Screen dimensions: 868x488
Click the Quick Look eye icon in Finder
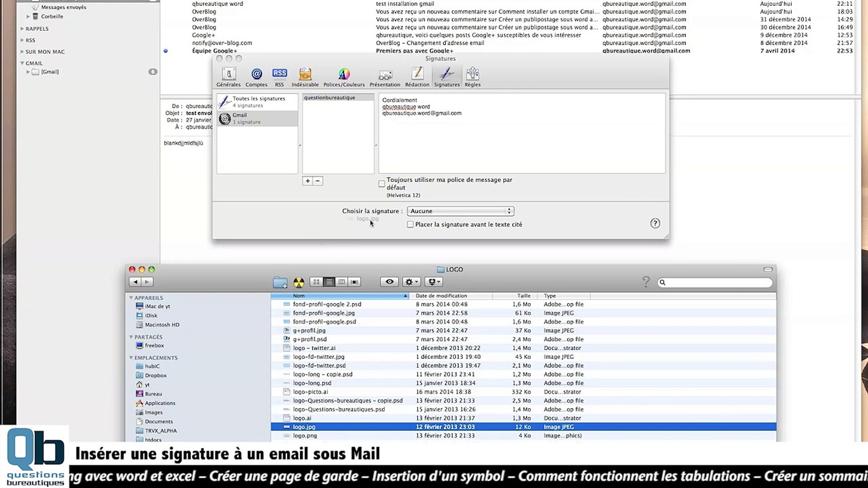[x=389, y=282]
